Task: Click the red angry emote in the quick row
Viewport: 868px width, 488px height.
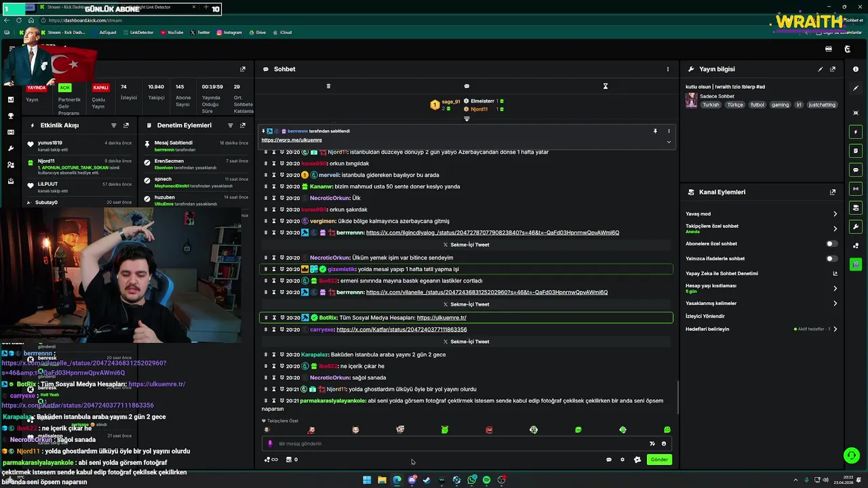Action: pos(489,430)
